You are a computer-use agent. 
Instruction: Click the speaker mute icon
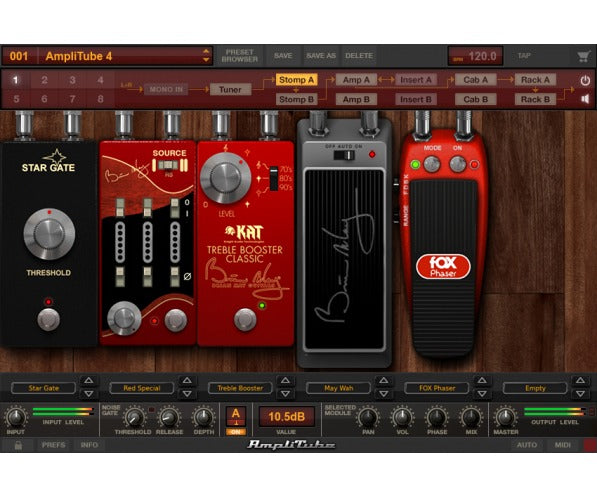pos(585,99)
